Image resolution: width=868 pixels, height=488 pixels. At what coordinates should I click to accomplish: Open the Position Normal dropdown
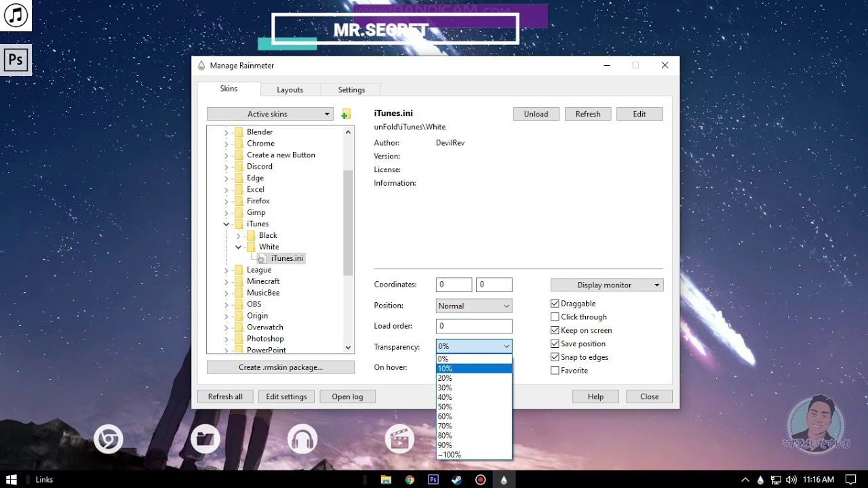coord(474,306)
